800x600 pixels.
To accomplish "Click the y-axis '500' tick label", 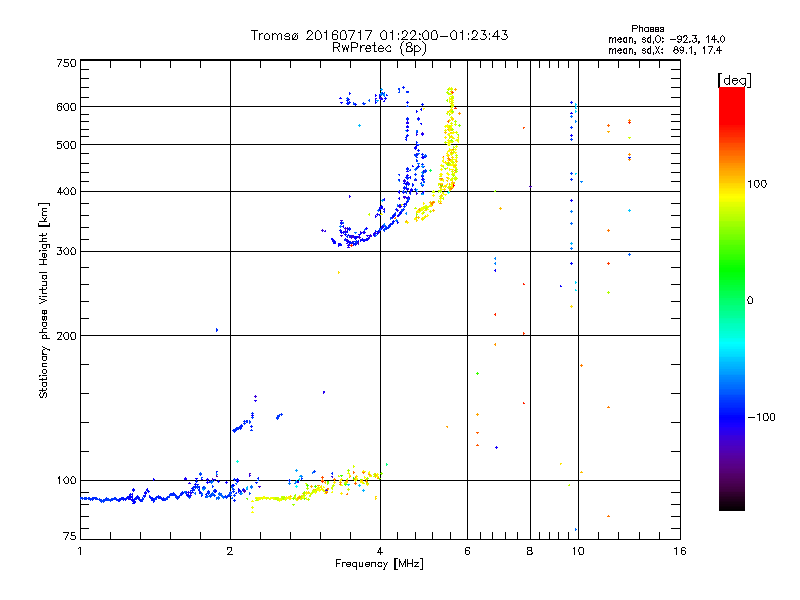I will 66,145.
